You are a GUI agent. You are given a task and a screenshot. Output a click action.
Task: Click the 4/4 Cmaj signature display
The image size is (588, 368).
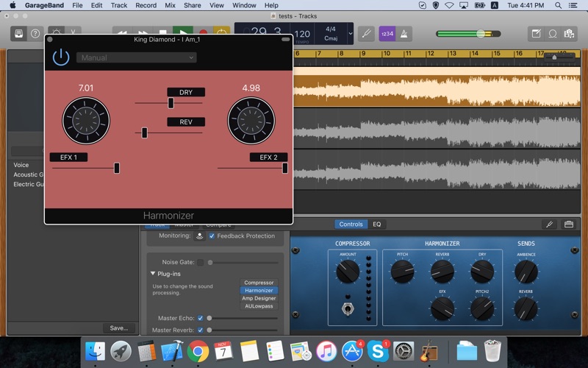pyautogui.click(x=330, y=33)
